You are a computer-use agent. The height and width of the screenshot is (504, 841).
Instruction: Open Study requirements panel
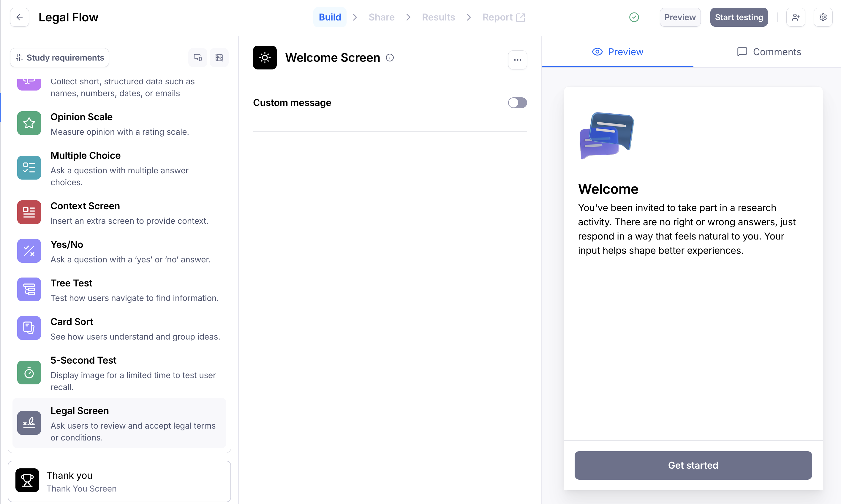[60, 57]
